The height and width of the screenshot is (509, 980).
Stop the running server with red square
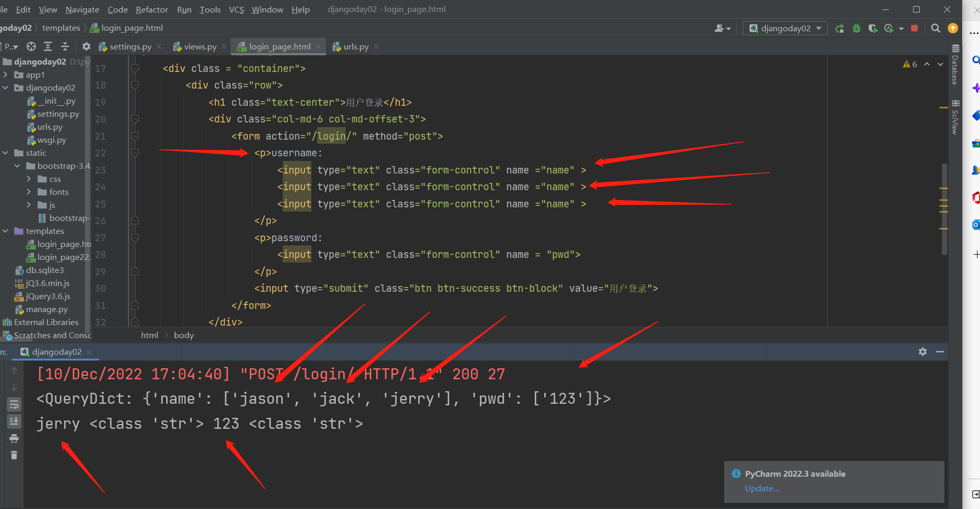[x=914, y=28]
